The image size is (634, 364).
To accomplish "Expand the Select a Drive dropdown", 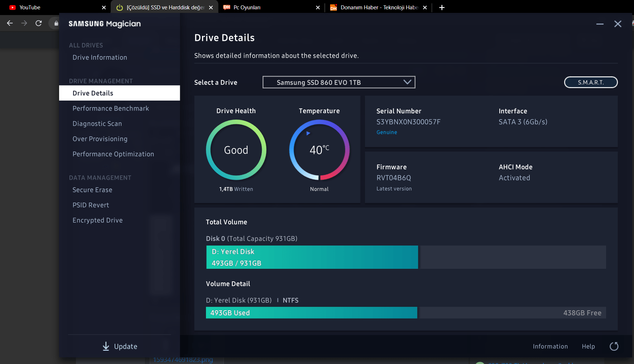I will pyautogui.click(x=339, y=82).
